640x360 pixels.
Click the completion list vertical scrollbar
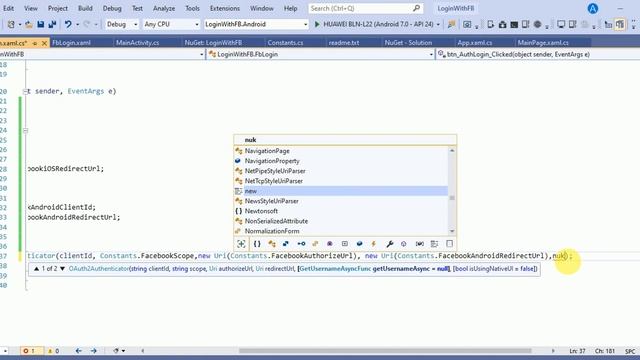tap(452, 191)
